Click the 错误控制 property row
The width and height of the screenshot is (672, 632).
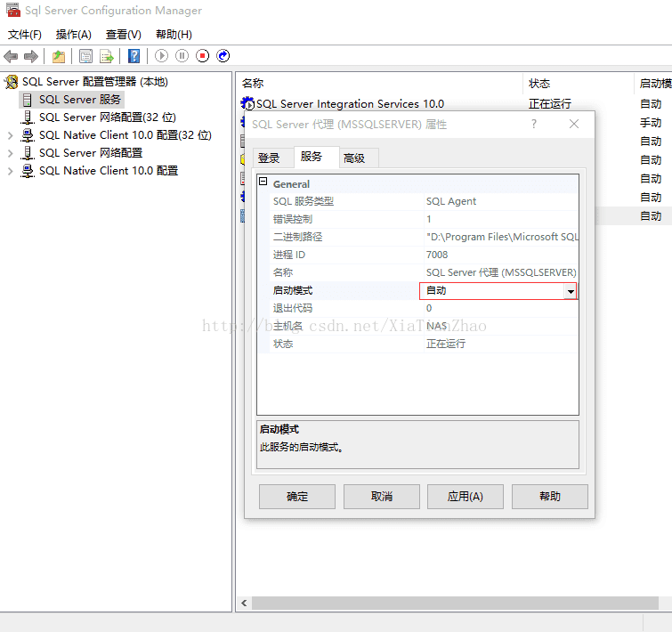(417, 219)
